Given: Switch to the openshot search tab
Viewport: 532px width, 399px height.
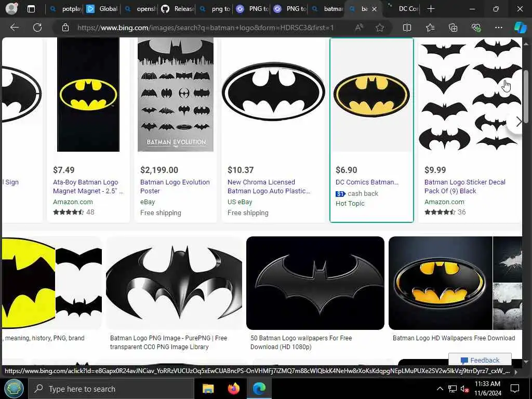Looking at the screenshot, I should click(x=139, y=9).
